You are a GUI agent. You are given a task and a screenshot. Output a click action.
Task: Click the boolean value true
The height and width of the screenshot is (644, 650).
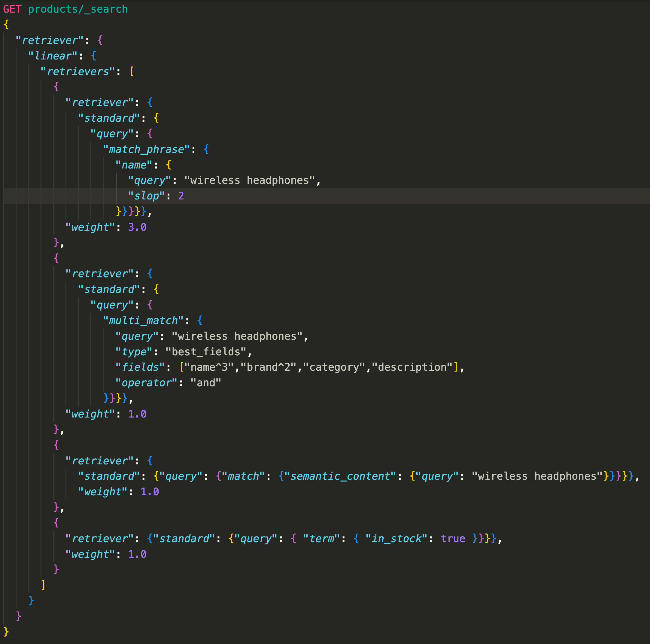pyautogui.click(x=453, y=538)
